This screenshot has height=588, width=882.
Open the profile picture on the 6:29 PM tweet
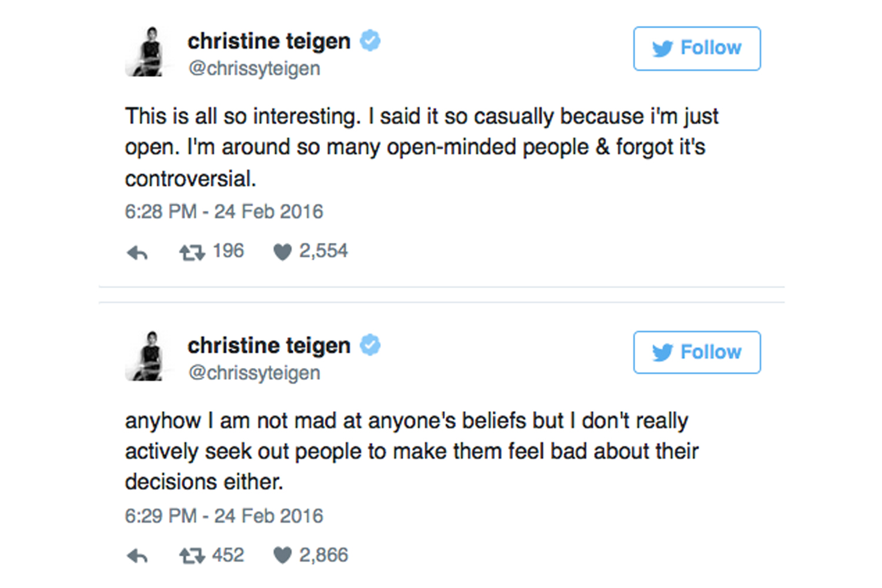coord(148,356)
